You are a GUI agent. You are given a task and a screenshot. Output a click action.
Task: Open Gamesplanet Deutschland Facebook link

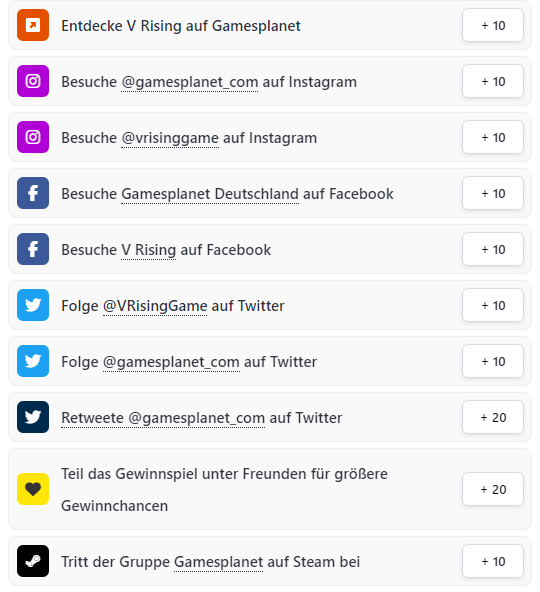coord(210,194)
